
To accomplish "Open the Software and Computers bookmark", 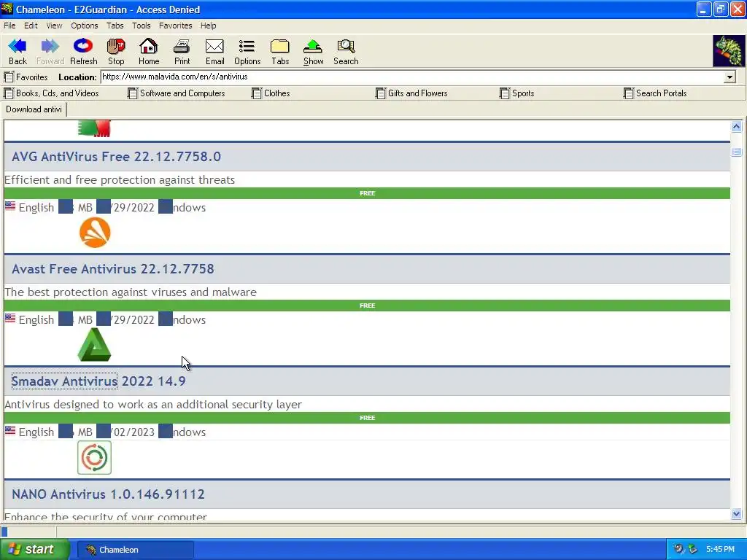I will point(177,93).
